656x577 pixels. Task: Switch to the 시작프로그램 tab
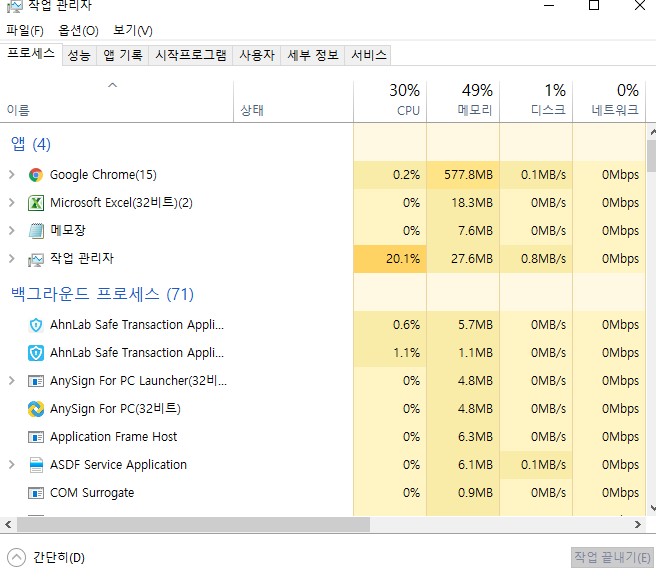tap(191, 55)
